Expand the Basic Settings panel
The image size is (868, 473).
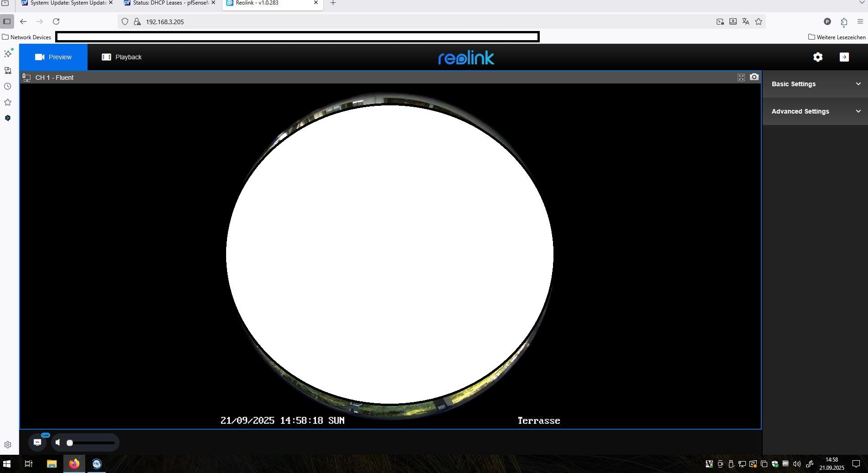click(x=815, y=84)
